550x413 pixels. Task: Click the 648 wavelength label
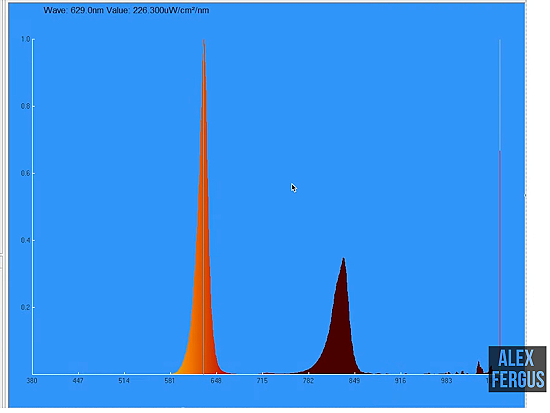(216, 380)
